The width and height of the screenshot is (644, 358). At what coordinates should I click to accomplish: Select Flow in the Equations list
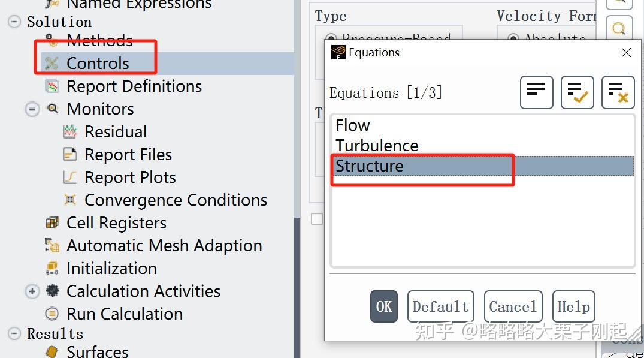click(353, 125)
